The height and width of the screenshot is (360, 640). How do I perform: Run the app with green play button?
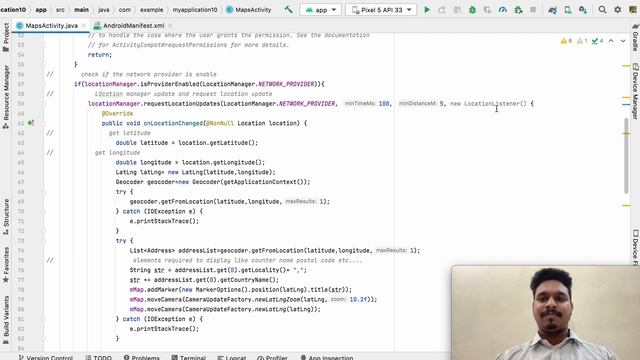427,9
